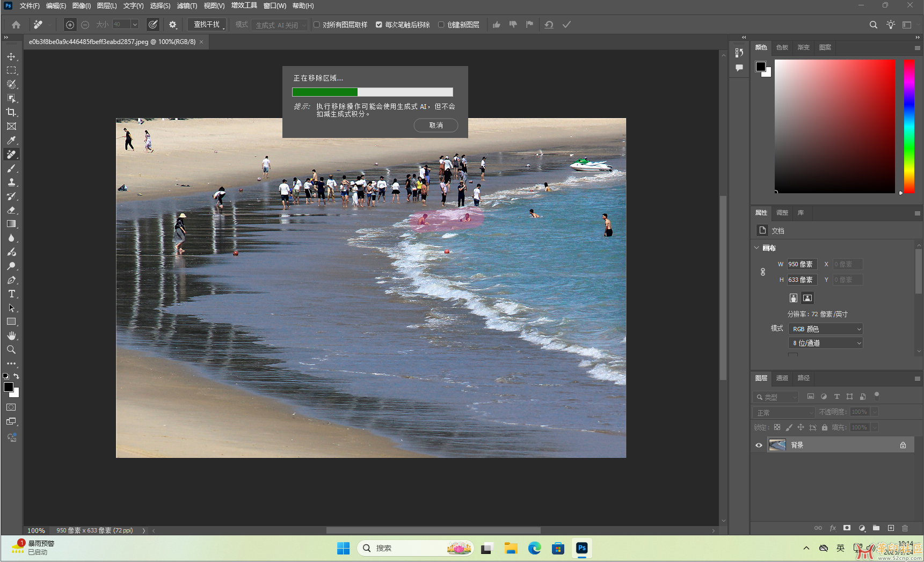Open the RGB color mode dropdown

coord(826,329)
